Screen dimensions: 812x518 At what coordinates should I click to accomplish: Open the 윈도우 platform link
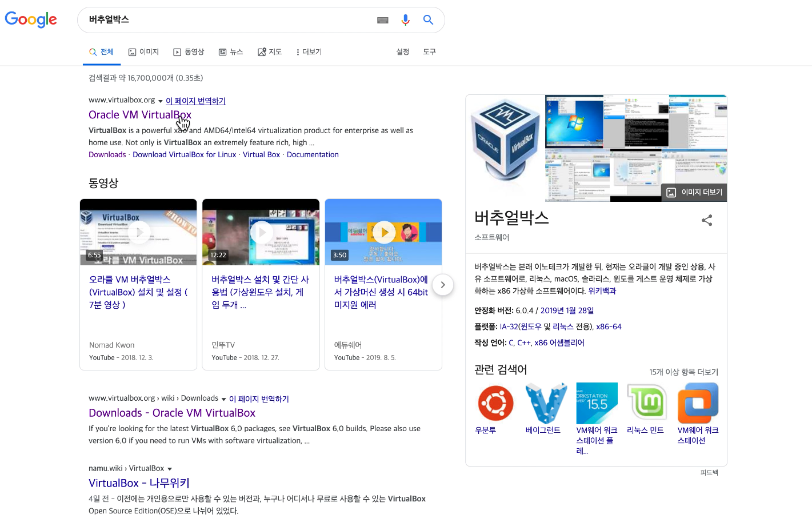(x=531, y=327)
